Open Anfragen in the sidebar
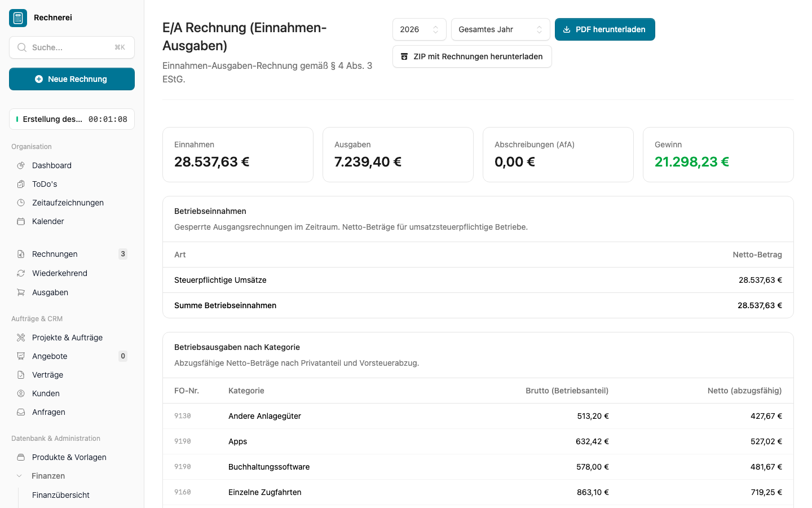Image resolution: width=812 pixels, height=508 pixels. [72, 412]
